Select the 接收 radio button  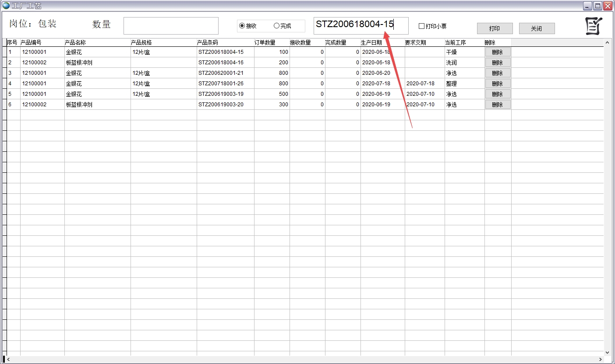pyautogui.click(x=242, y=26)
